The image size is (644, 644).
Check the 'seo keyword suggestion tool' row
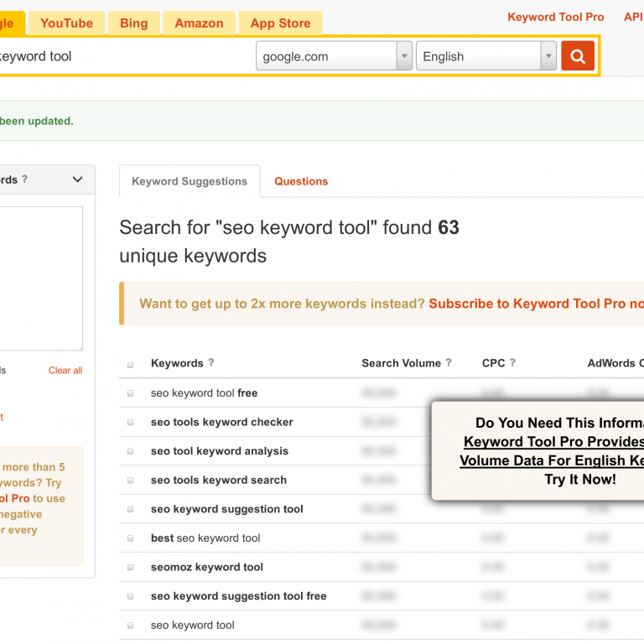point(130,509)
